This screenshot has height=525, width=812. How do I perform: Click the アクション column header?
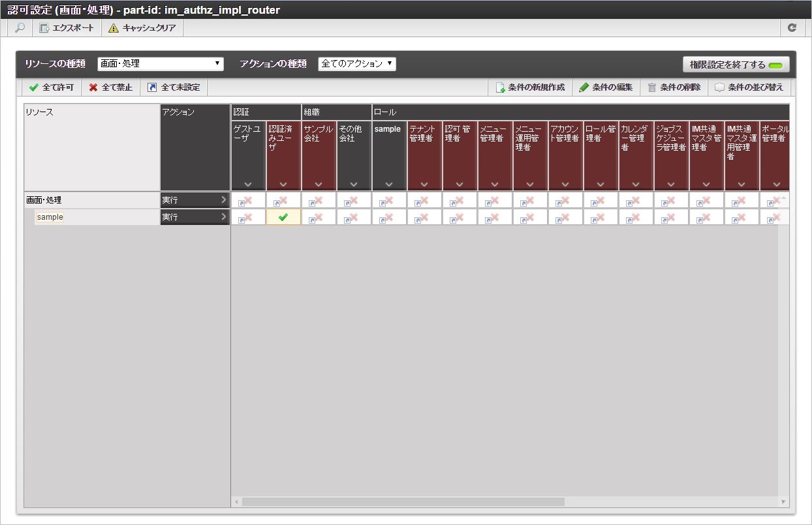pos(195,147)
